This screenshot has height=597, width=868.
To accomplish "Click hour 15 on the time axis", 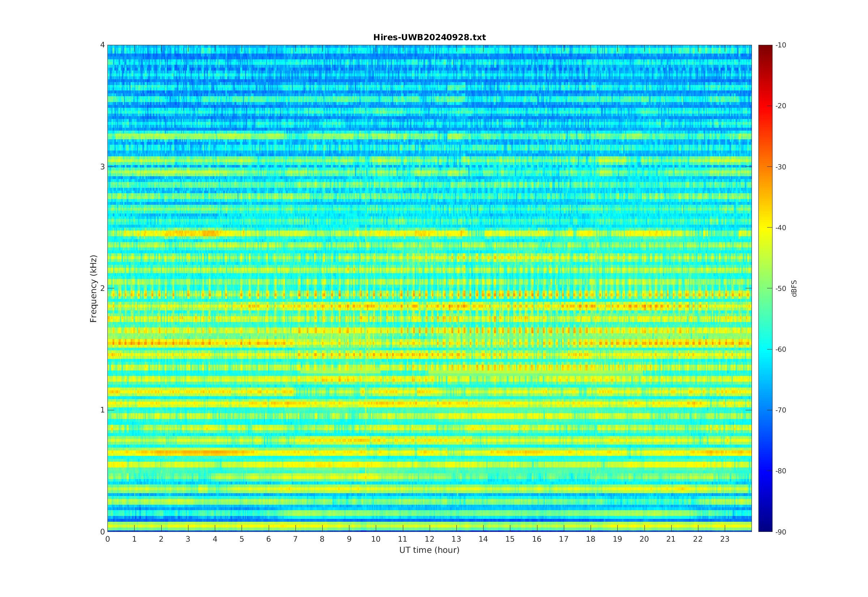I will [510, 539].
